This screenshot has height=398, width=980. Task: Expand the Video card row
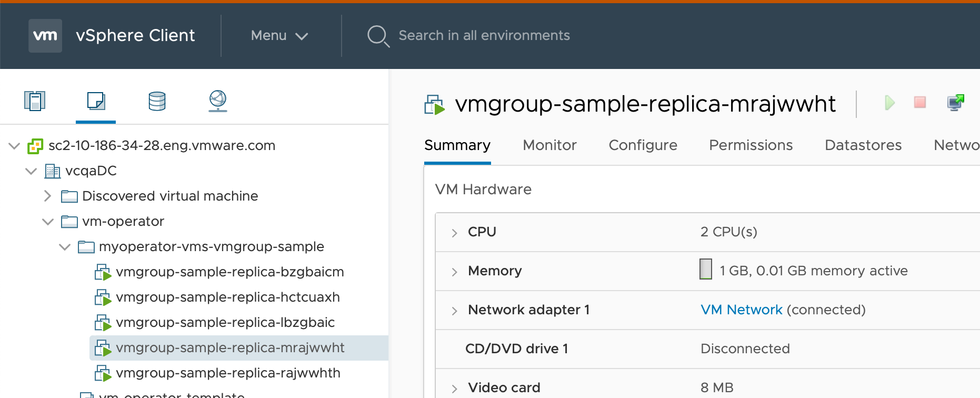tap(454, 389)
